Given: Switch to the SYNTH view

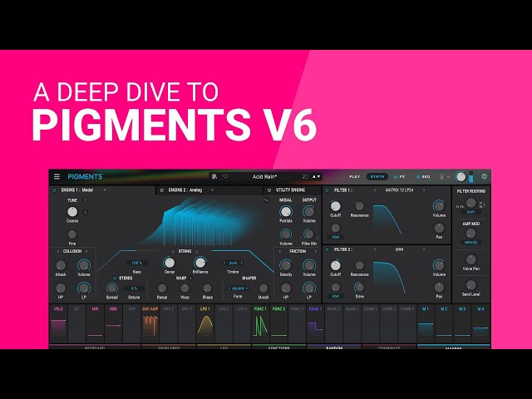Looking at the screenshot, I should pyautogui.click(x=377, y=177).
